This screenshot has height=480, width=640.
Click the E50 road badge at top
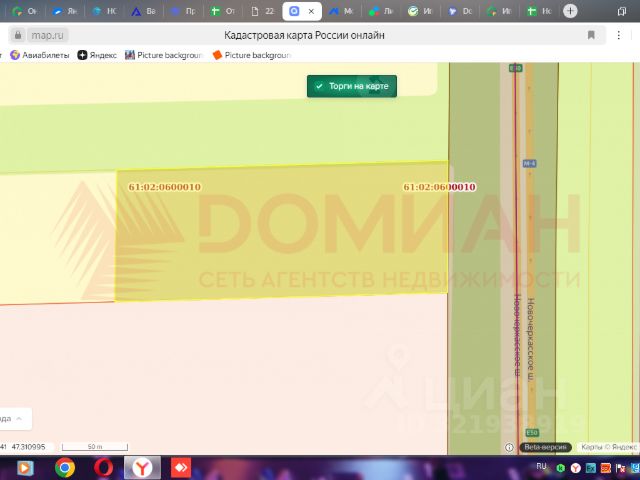[516, 68]
